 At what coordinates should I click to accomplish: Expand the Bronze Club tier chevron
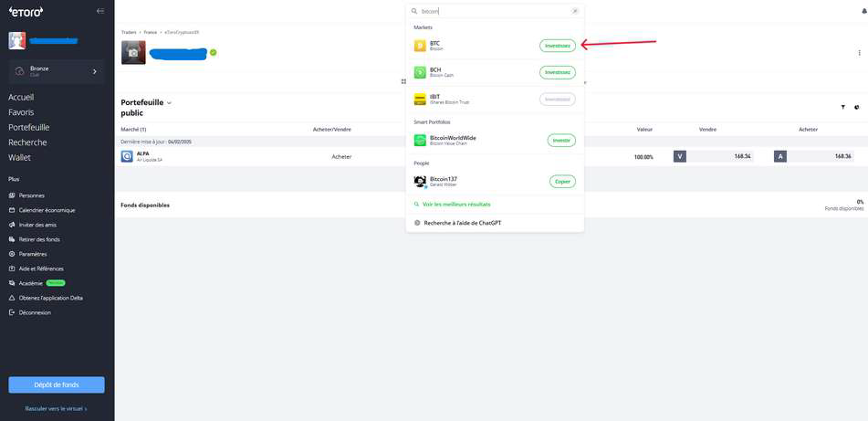95,71
